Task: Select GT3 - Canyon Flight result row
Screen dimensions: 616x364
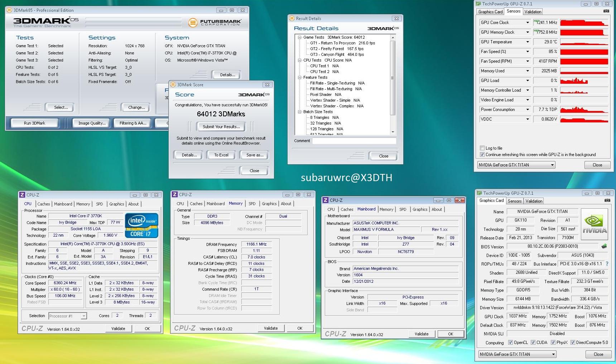Action: point(337,54)
